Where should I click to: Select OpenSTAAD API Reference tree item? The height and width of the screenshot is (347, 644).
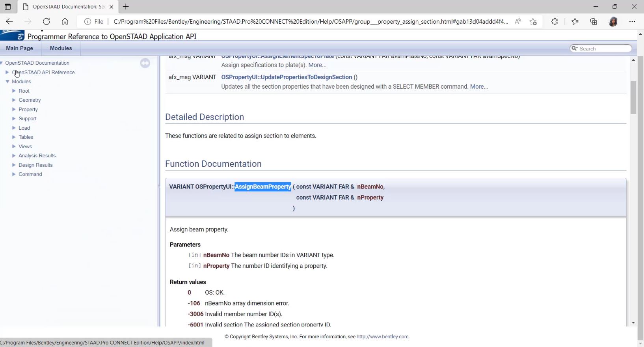[x=43, y=72]
